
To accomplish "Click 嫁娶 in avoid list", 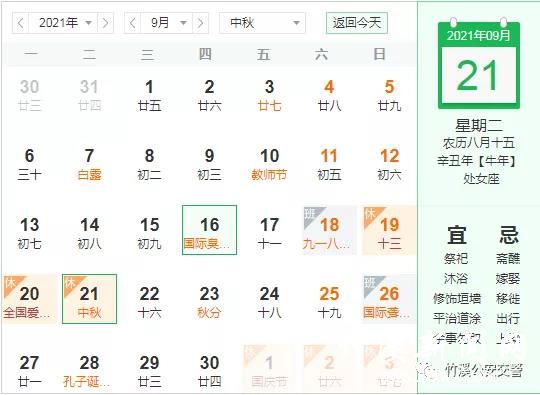I will coord(508,278).
